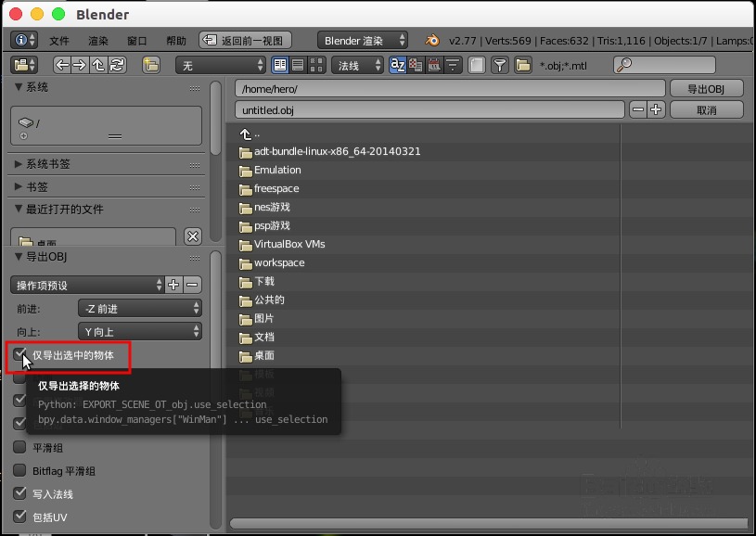The image size is (756, 536).
Task: Select the 桌面 folder in file list
Action: (x=257, y=355)
